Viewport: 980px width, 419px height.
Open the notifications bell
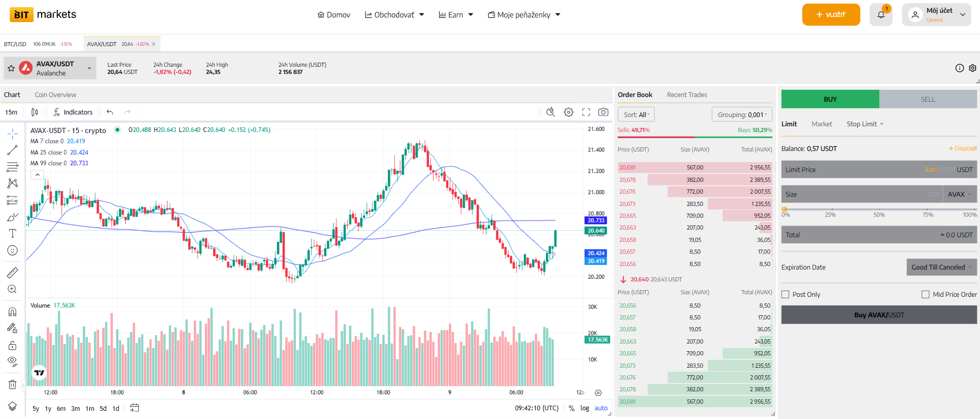coord(881,15)
